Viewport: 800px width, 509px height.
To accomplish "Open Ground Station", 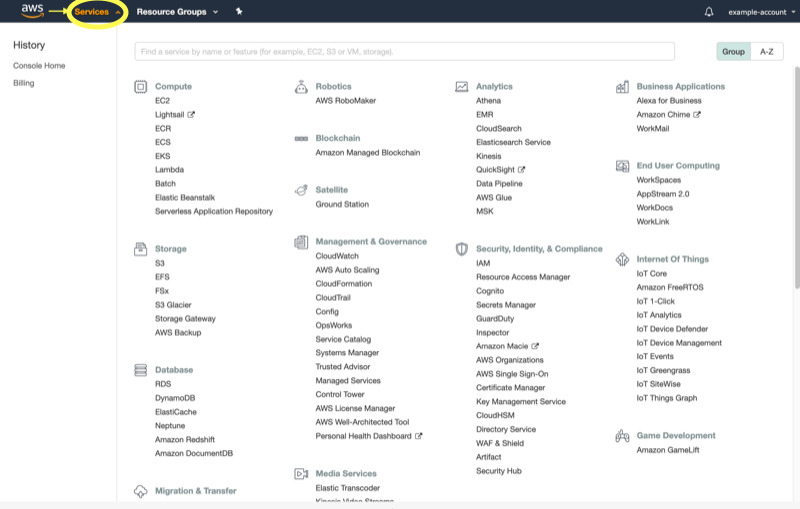I will click(342, 205).
